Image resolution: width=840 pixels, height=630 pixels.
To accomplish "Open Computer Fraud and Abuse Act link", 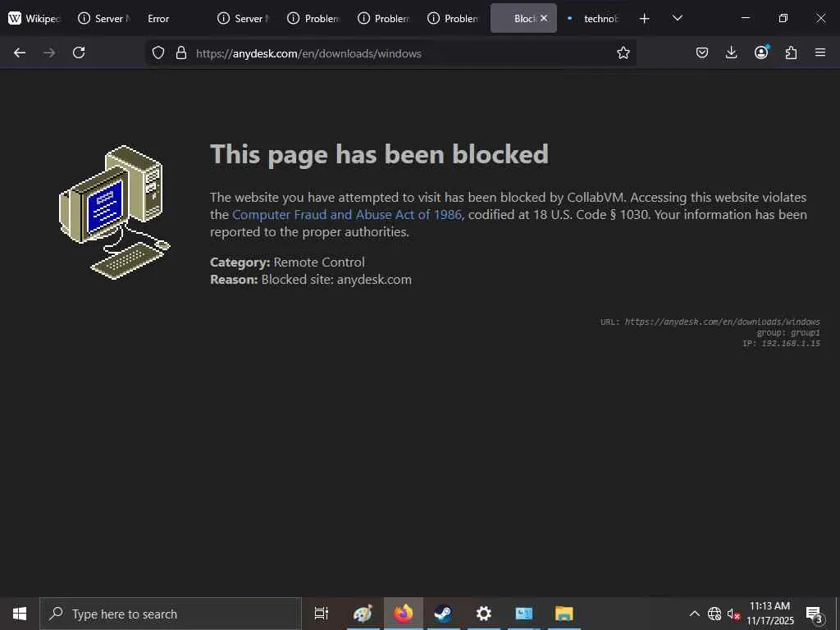I will coord(347,215).
